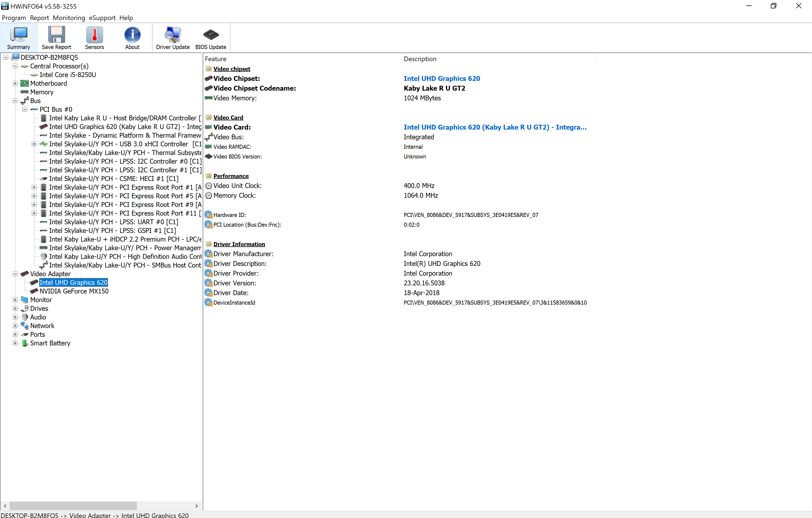Click the Driver Version gear icon
The image size is (812, 518).
point(209,283)
